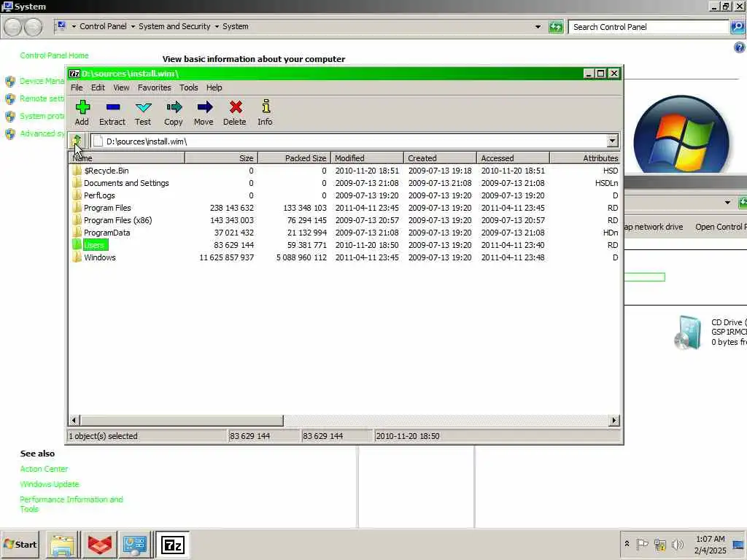The width and height of the screenshot is (747, 560).
Task: Click the Delete toolbar icon
Action: (235, 112)
